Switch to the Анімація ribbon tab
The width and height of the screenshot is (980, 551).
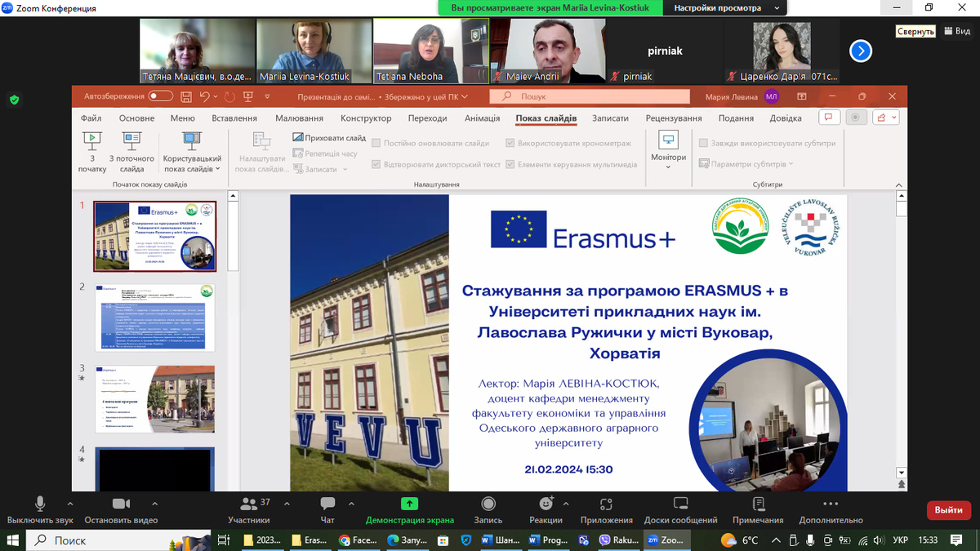coord(482,118)
